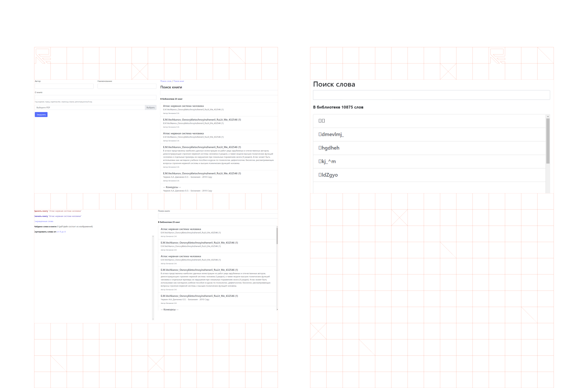Click the logo above the Поиск слова heading
The width and height of the screenshot is (588, 388).
[497, 56]
